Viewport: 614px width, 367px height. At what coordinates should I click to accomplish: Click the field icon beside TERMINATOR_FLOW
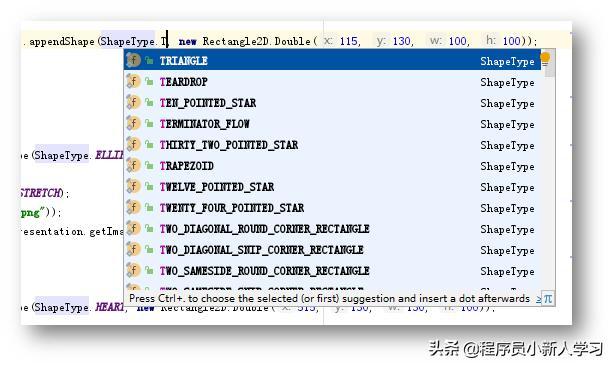coord(134,123)
